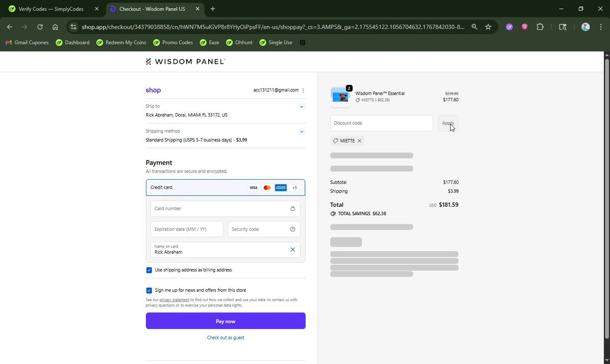
Task: Reload the checkout page
Action: 40,27
